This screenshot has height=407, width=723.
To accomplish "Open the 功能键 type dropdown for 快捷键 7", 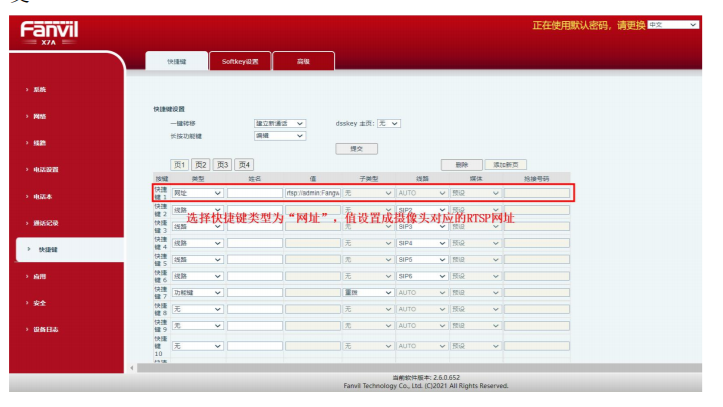I will point(197,293).
